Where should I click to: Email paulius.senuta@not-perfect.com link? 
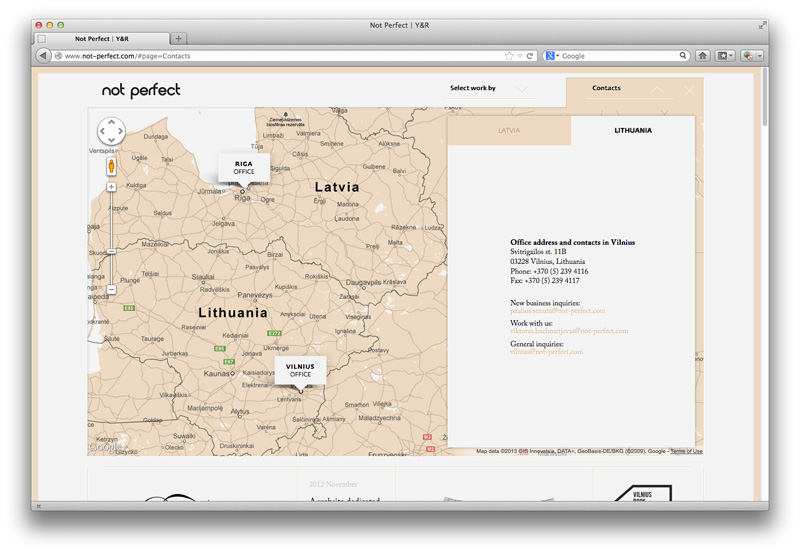pyautogui.click(x=558, y=311)
